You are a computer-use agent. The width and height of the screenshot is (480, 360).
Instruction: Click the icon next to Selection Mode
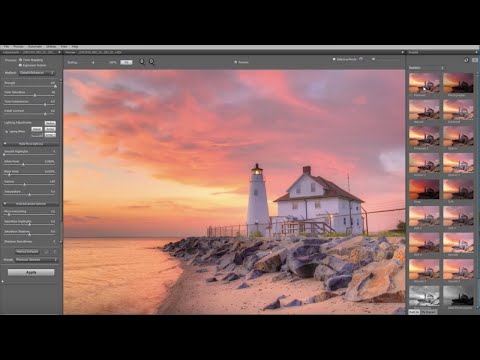point(361,59)
